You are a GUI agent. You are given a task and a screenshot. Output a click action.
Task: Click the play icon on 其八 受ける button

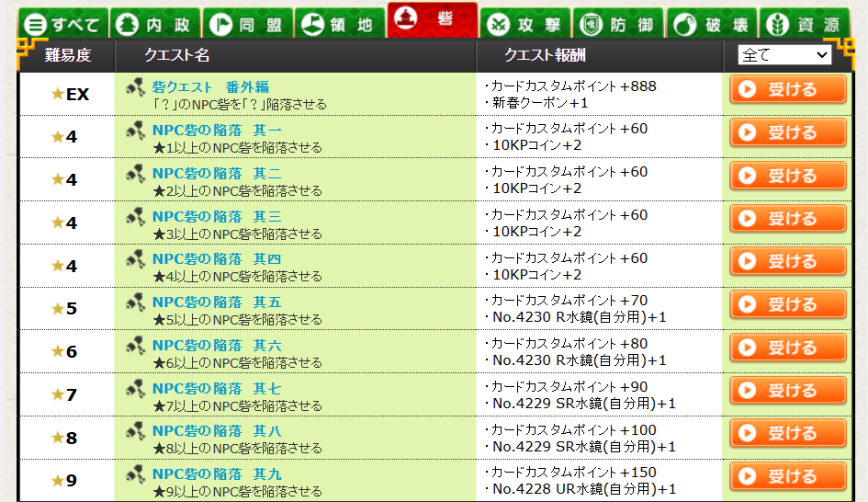point(748,434)
